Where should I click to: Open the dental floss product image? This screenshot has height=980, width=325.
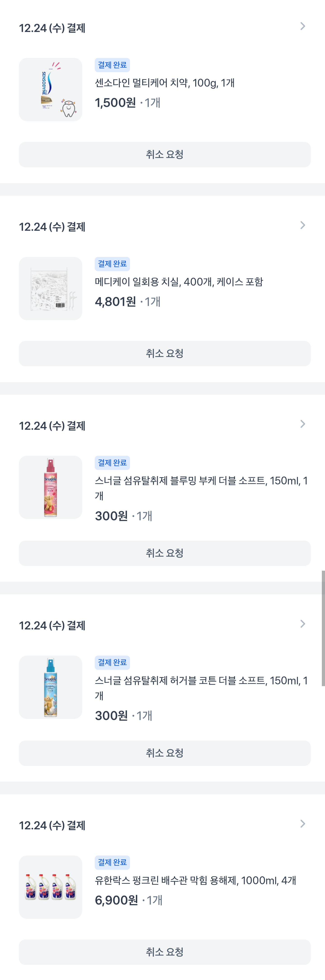coord(51,288)
